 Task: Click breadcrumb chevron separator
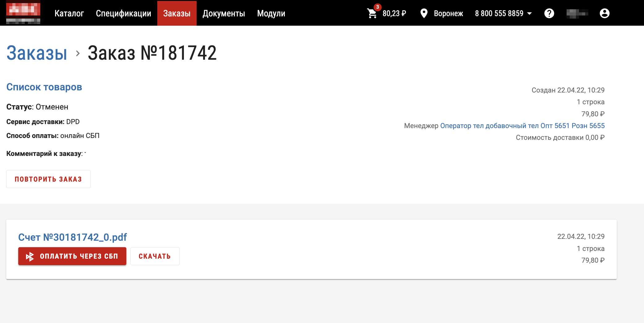[x=78, y=54]
